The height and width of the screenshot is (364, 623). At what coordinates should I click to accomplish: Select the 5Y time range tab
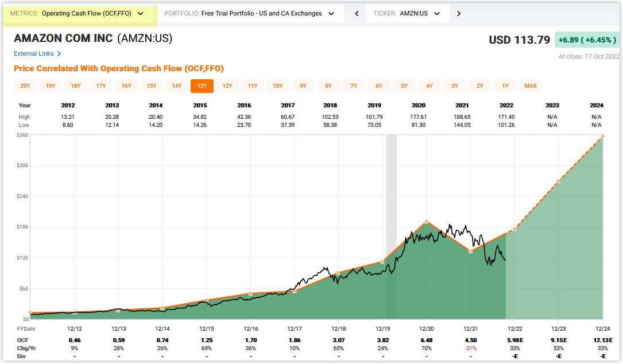[404, 86]
